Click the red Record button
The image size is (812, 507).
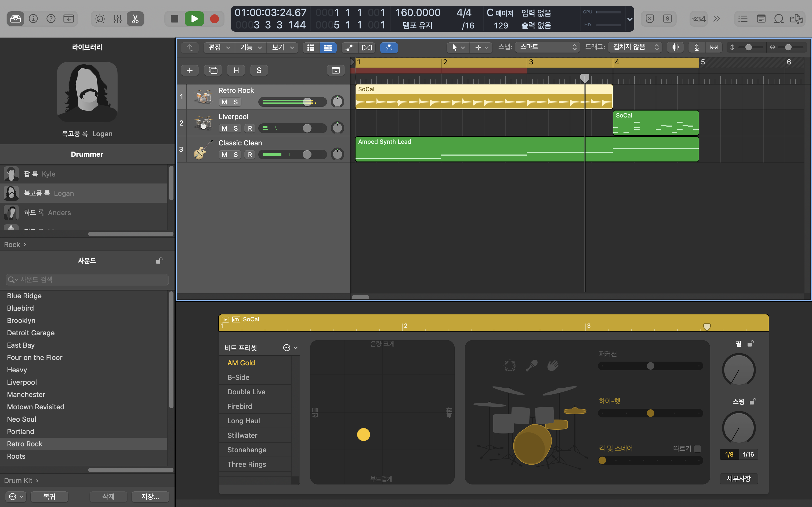pos(214,19)
